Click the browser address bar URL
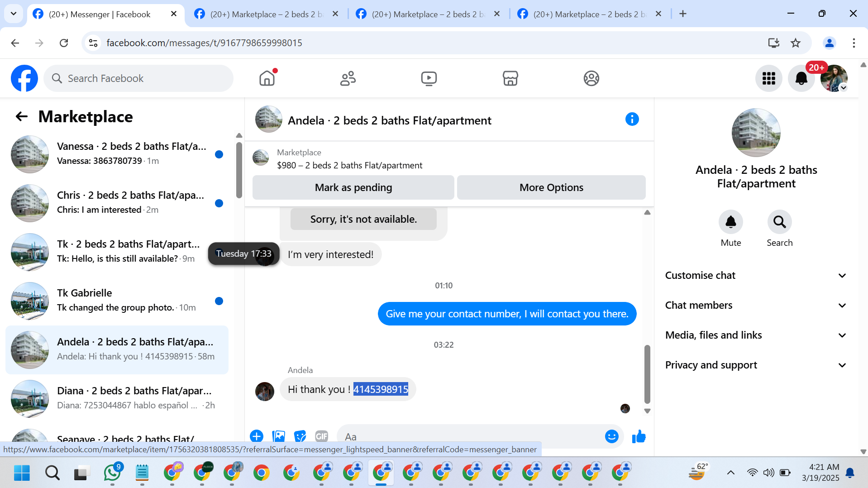868x488 pixels. click(204, 43)
